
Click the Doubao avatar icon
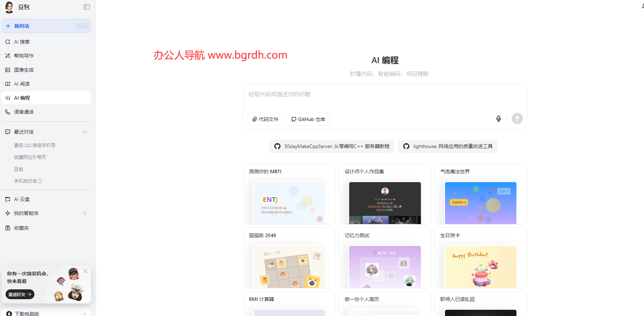click(x=9, y=7)
